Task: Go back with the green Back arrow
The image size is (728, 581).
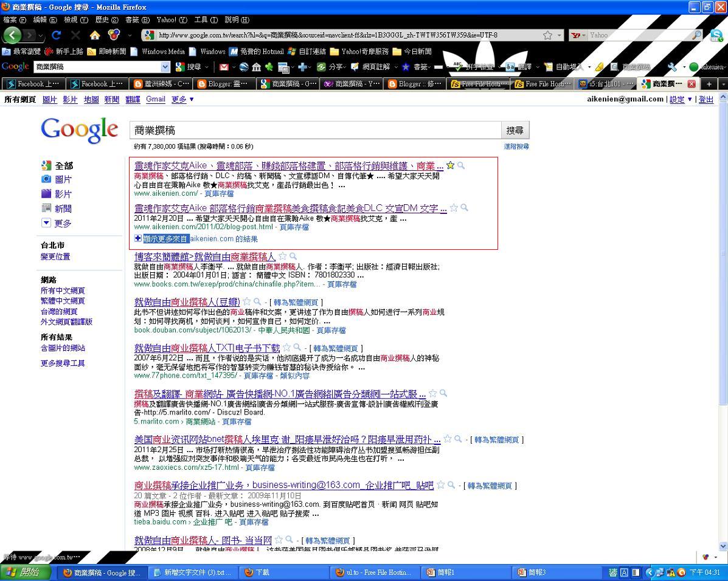Action: (12, 35)
